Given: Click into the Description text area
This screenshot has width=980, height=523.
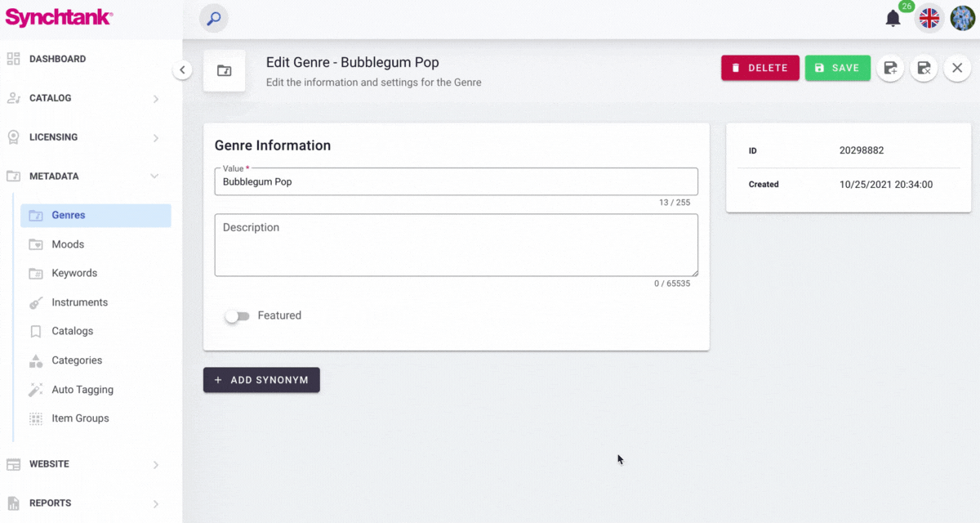Looking at the screenshot, I should click(456, 245).
